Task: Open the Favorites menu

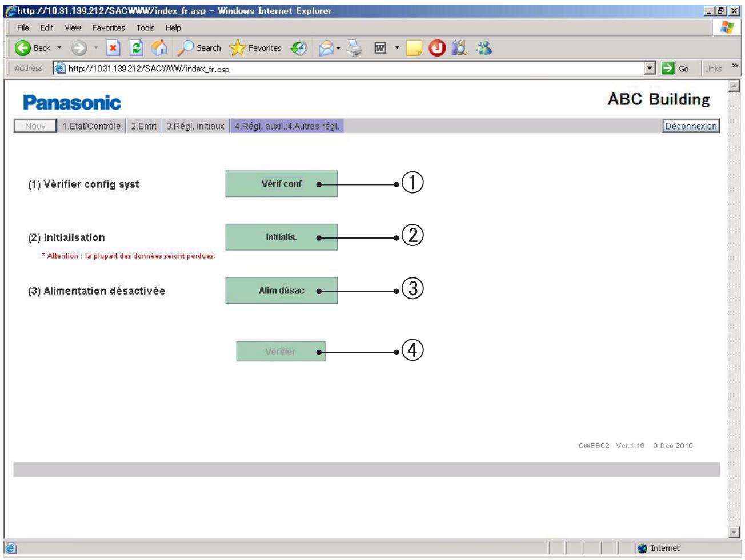Action: click(109, 27)
